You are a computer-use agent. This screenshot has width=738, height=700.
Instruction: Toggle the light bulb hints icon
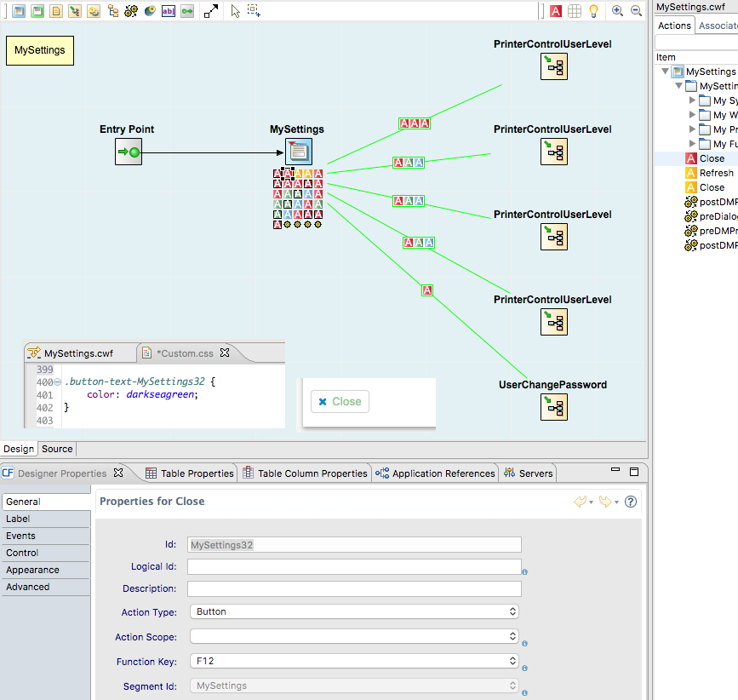click(x=593, y=11)
